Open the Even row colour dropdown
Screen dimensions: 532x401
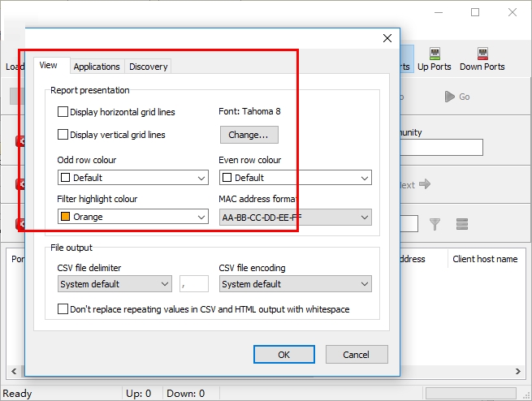click(x=295, y=178)
